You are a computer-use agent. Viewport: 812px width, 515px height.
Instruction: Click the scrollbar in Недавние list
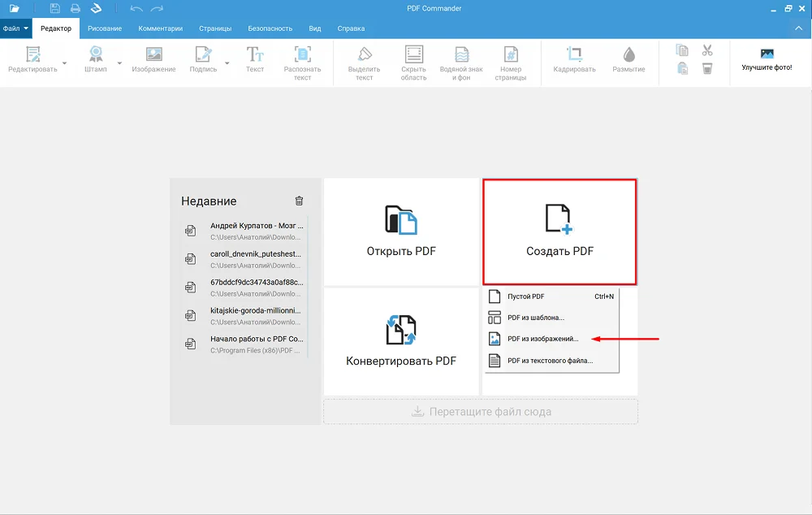[x=308, y=287]
